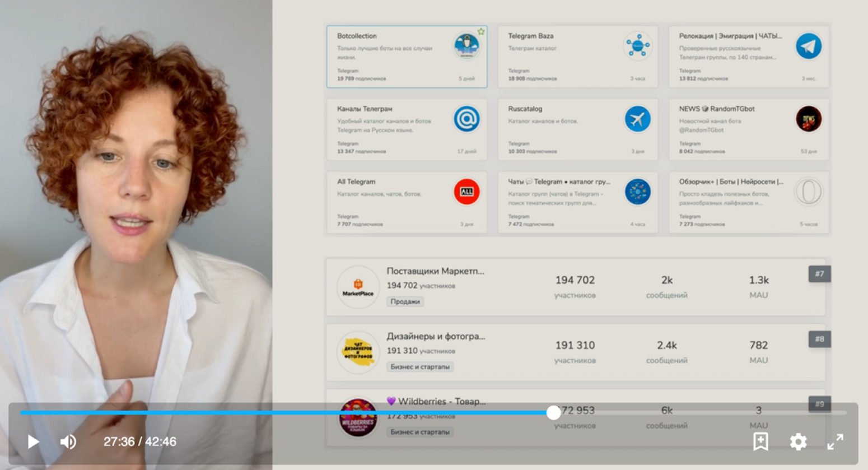Image resolution: width=868 pixels, height=470 pixels.
Task: Open Дизайнеры и фотогра... group title
Action: coord(436,337)
